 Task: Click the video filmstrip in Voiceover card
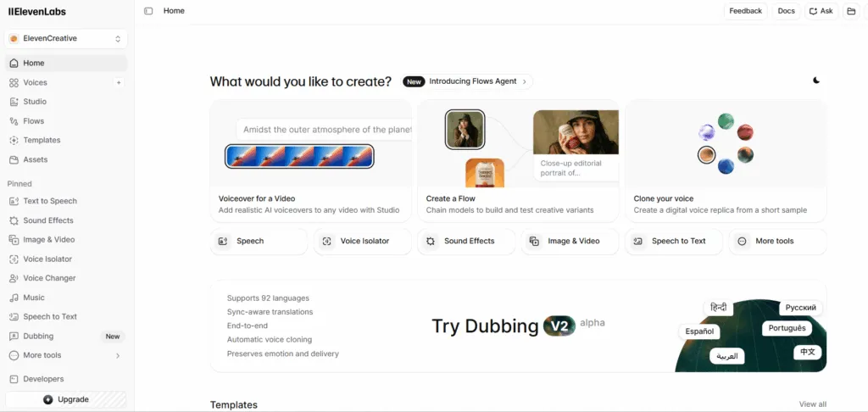click(x=299, y=157)
